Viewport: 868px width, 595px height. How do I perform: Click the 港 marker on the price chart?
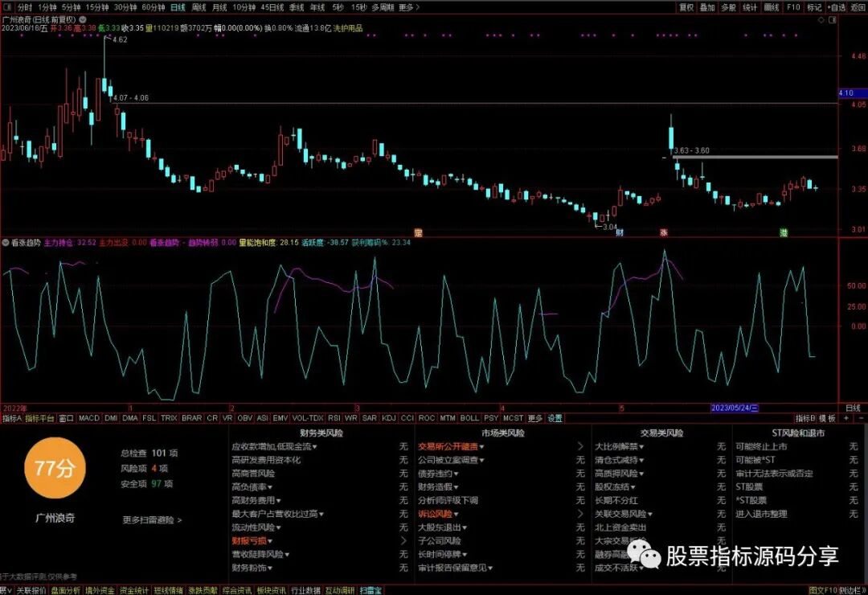(x=784, y=232)
